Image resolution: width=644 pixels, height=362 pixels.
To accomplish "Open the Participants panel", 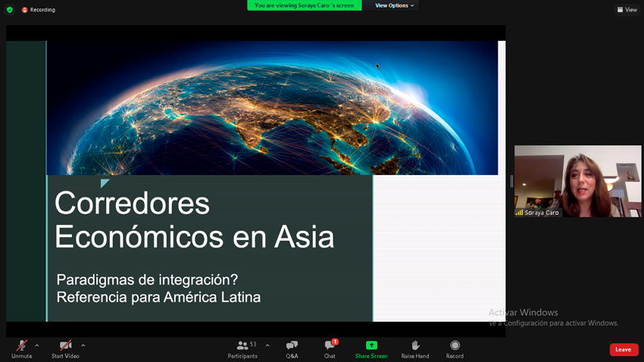I will click(x=242, y=348).
